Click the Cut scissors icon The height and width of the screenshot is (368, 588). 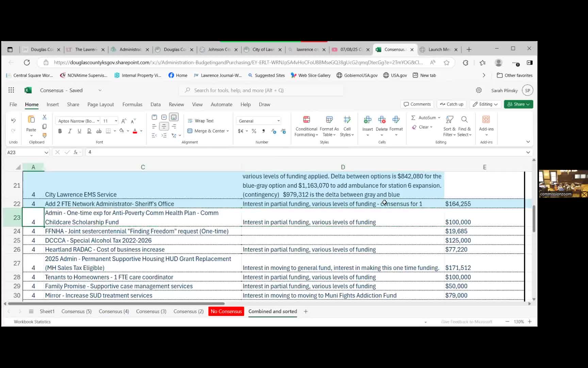tap(44, 117)
